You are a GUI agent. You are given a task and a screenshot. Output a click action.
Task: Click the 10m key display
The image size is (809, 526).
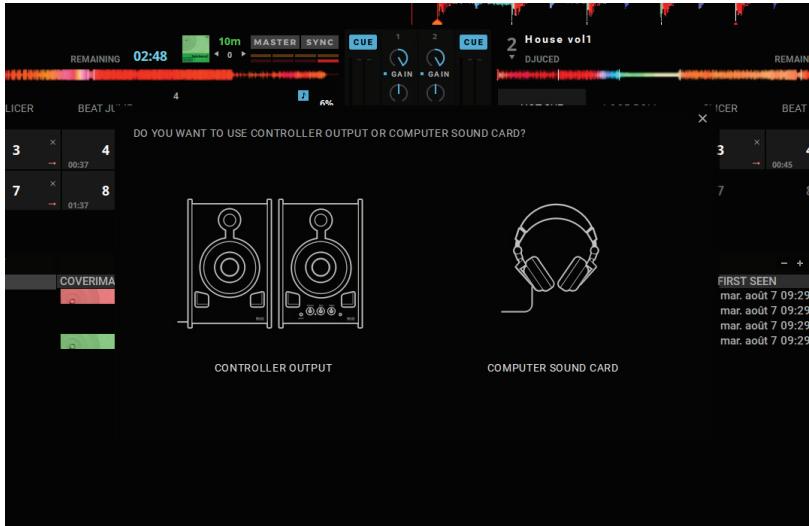[229, 41]
